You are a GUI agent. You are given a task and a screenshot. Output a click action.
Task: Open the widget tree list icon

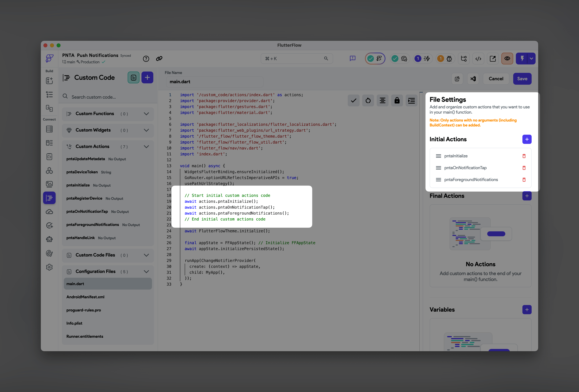[49, 94]
